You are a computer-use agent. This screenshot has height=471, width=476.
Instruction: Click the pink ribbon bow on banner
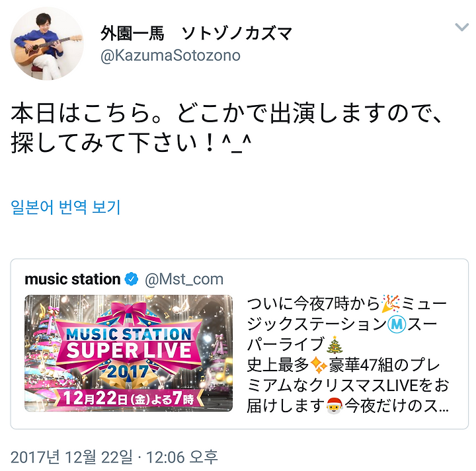[130, 311]
